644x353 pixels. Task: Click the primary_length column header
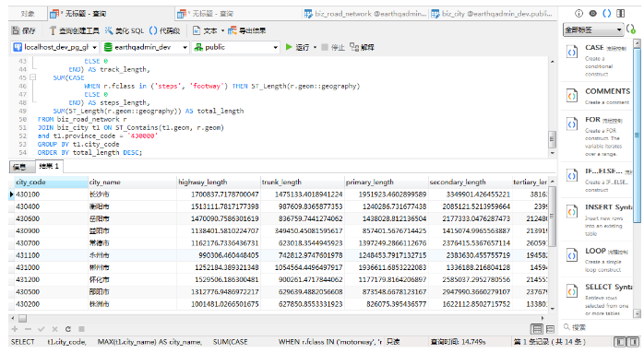pyautogui.click(x=386, y=182)
